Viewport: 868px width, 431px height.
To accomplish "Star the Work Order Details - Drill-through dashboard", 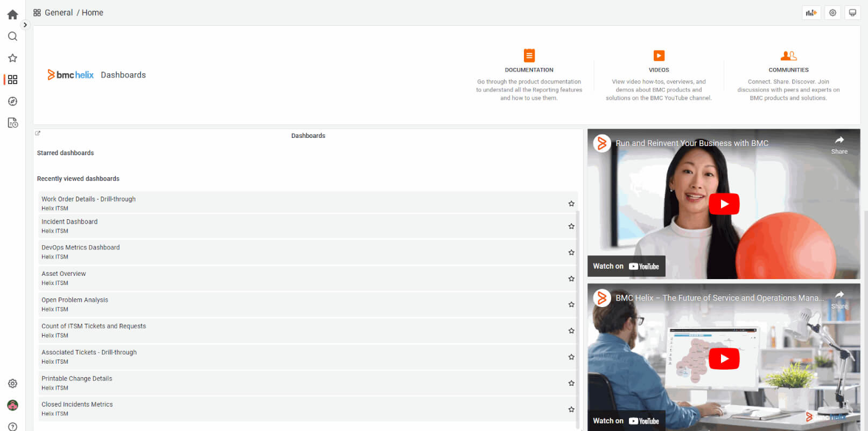I will tap(571, 204).
